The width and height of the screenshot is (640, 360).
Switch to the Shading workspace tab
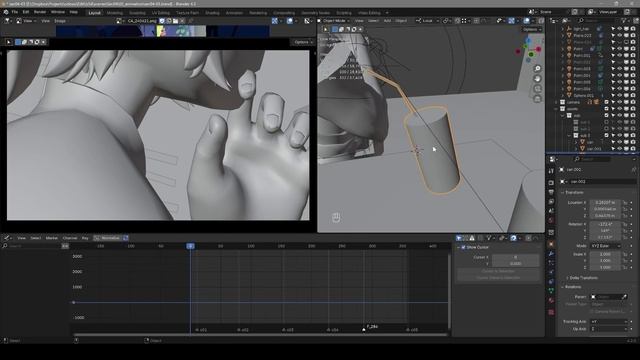point(212,13)
